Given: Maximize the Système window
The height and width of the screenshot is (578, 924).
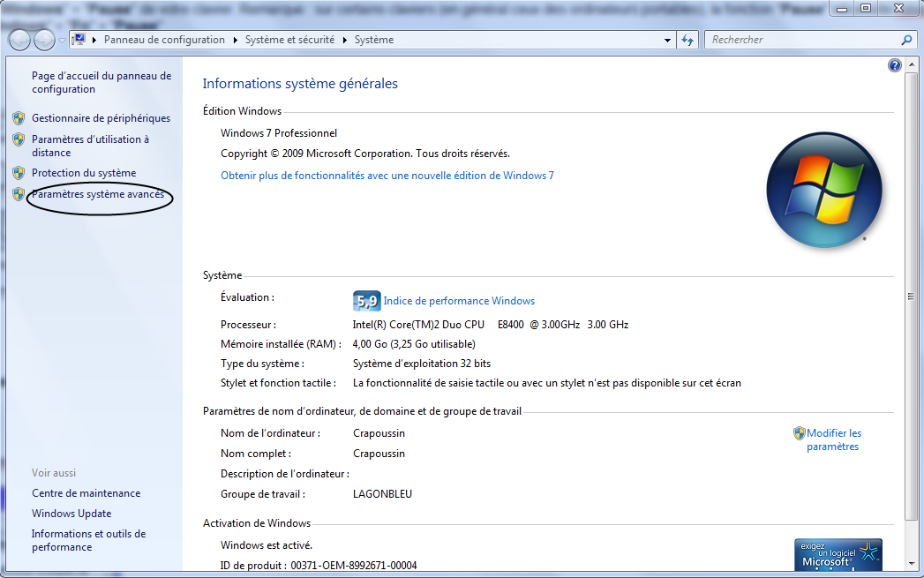Looking at the screenshot, I should click(867, 8).
